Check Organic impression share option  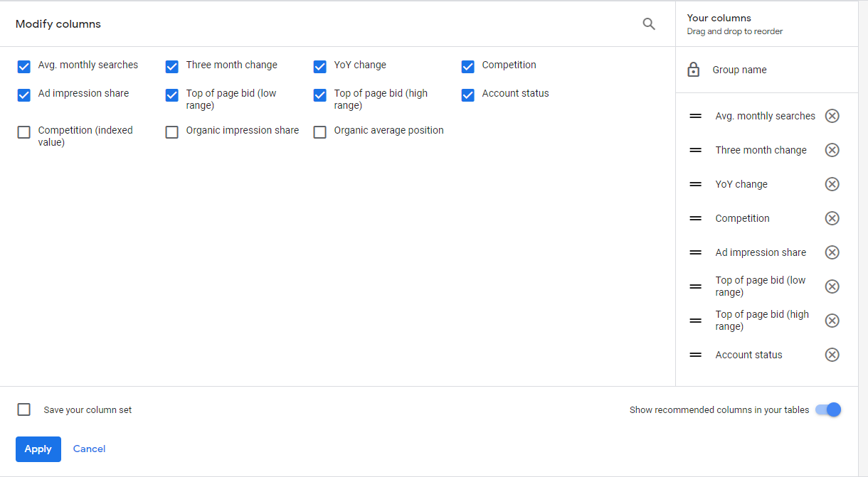(x=172, y=132)
